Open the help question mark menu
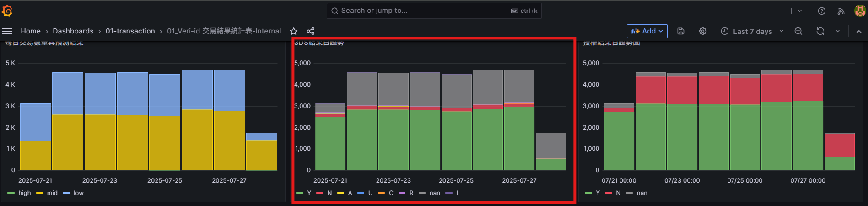This screenshot has width=868, height=206. tap(822, 11)
